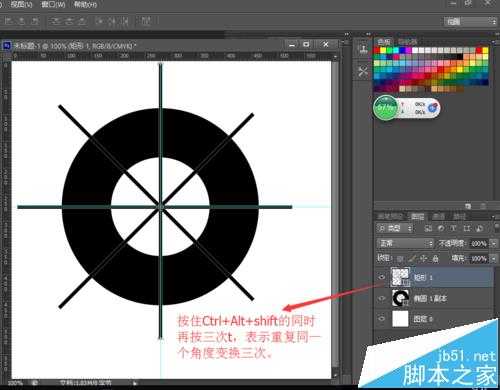Click the Auto-Align Layers icon
The height and width of the screenshot is (390, 500).
tap(146, 21)
